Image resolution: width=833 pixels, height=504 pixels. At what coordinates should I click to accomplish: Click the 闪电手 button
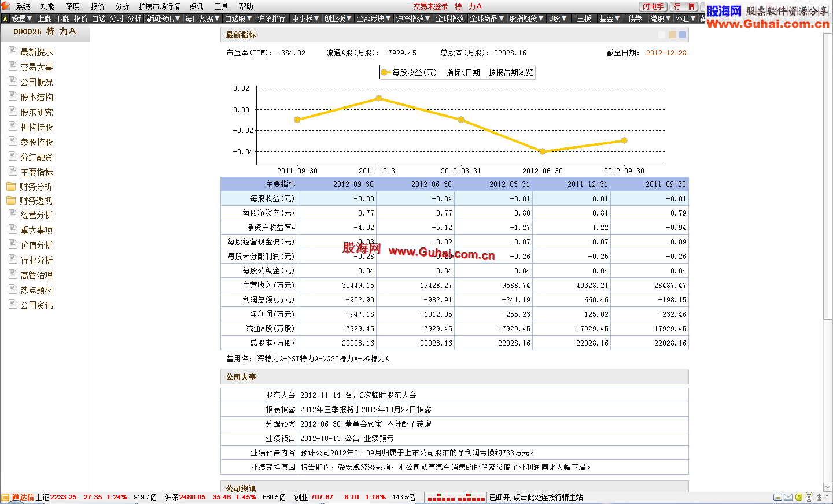click(x=653, y=6)
